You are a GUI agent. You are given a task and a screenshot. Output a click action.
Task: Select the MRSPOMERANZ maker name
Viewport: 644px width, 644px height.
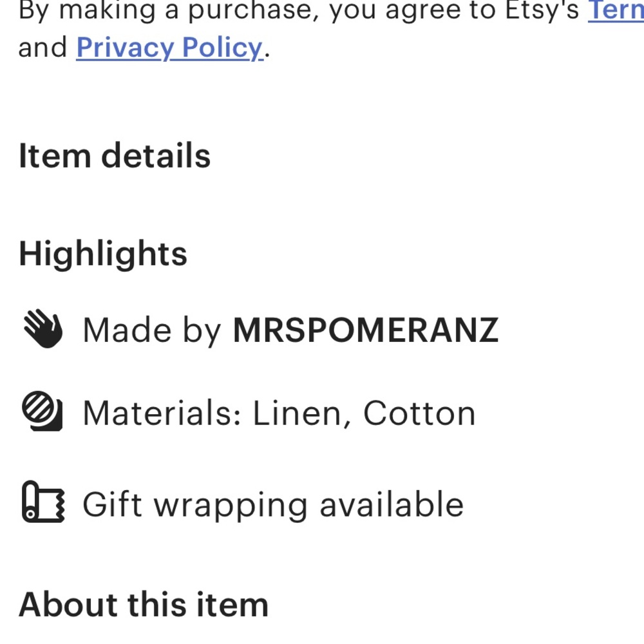click(x=366, y=330)
